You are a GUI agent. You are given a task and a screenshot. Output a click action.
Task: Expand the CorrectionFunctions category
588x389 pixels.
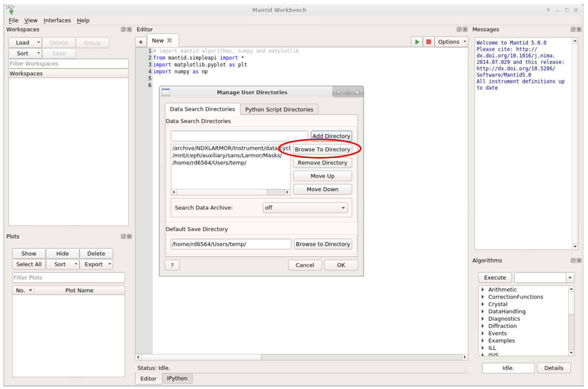483,296
